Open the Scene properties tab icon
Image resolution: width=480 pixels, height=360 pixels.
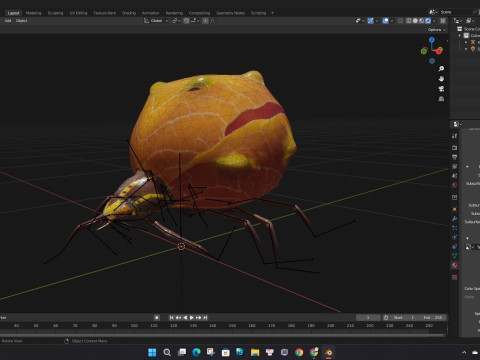pyautogui.click(x=455, y=176)
